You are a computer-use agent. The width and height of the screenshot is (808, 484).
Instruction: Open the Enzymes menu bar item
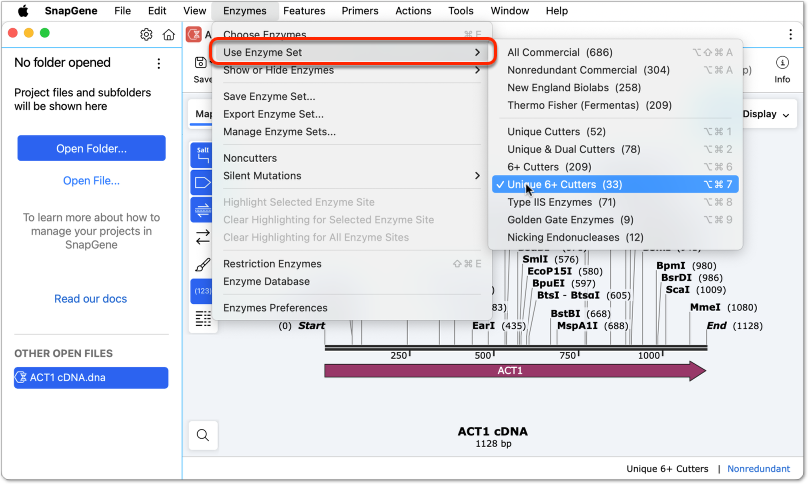coord(245,11)
